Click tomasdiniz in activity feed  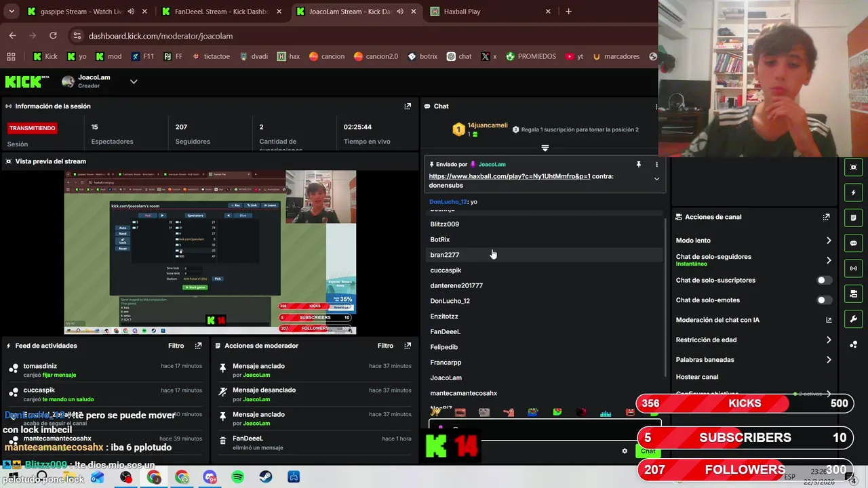39,366
